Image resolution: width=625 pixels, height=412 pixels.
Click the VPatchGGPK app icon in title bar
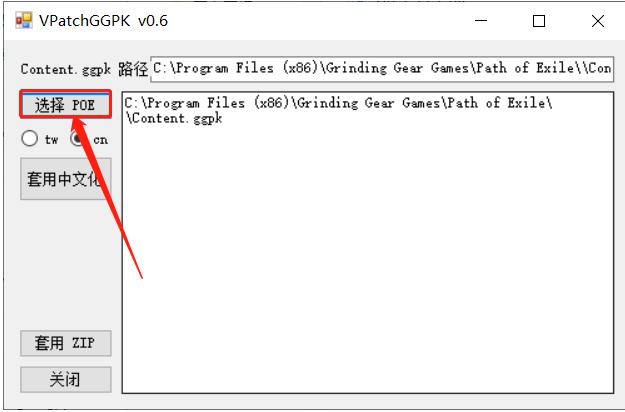(24, 20)
